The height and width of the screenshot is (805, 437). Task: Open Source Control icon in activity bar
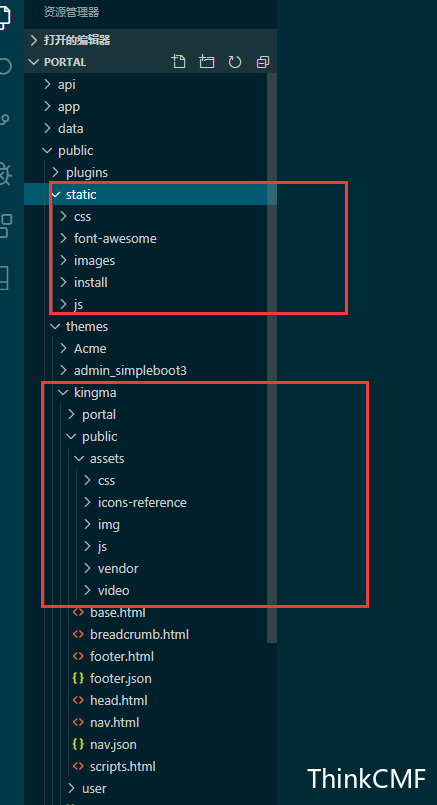click(x=4, y=122)
